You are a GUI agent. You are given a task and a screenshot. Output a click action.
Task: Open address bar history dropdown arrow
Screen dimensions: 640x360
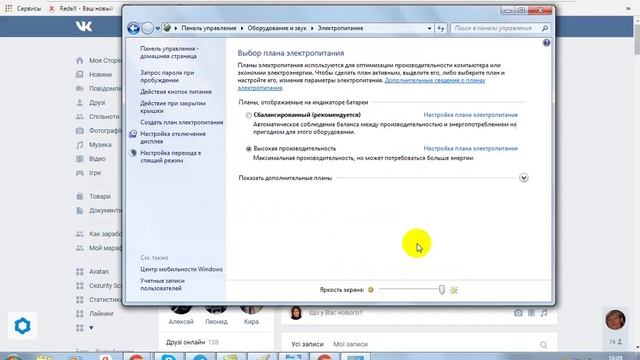coord(429,29)
